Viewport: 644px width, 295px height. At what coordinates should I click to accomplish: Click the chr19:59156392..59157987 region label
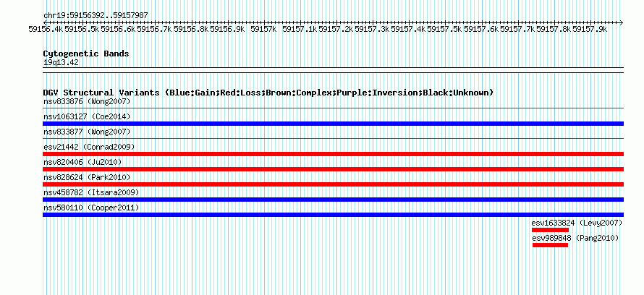coord(96,15)
